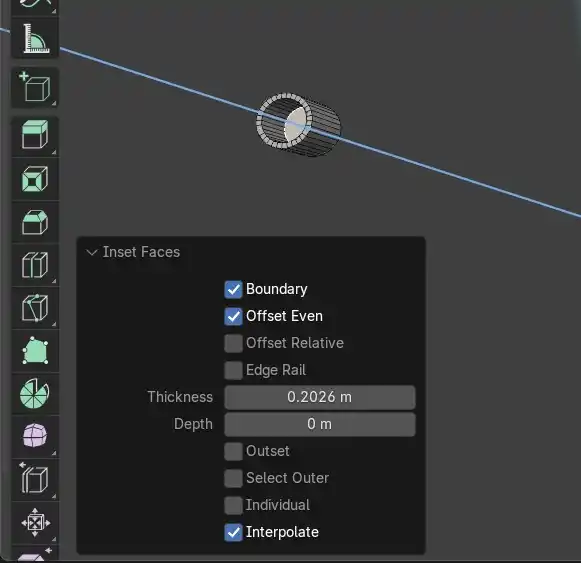The width and height of the screenshot is (581, 563).
Task: Enable Edge Rail checkbox
Action: [233, 370]
